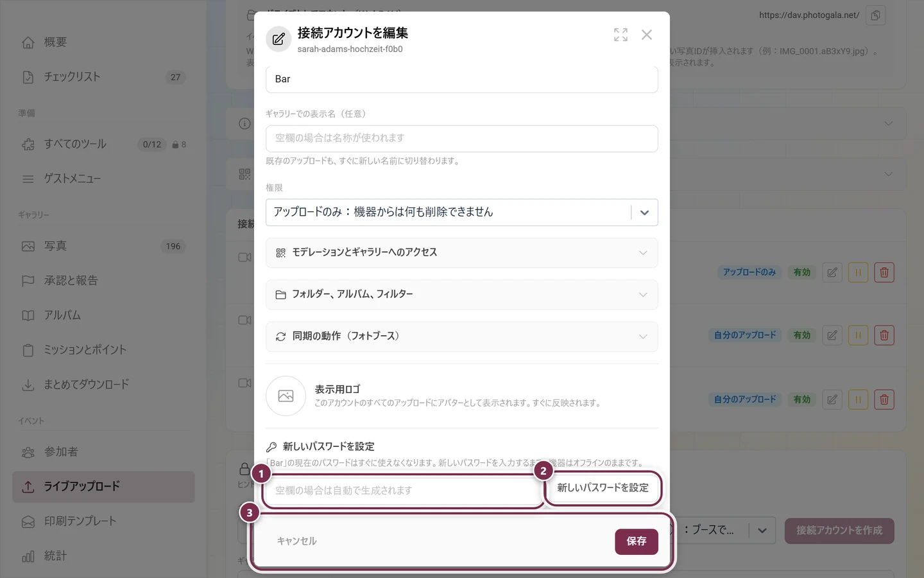Focus the ギャラリーでの表示名 input field
This screenshot has height=578, width=924.
[462, 139]
